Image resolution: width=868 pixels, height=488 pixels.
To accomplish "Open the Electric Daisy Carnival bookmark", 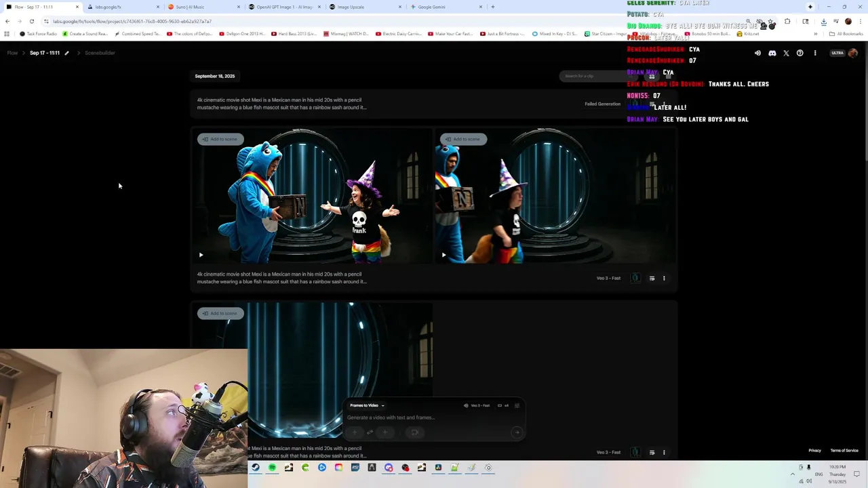I will click(x=399, y=33).
